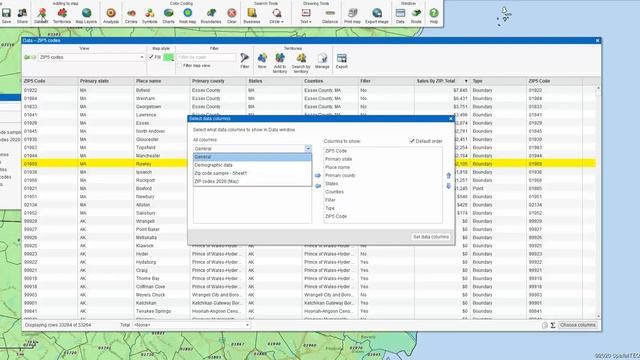Select the Symbols color coding tool

(x=149, y=16)
